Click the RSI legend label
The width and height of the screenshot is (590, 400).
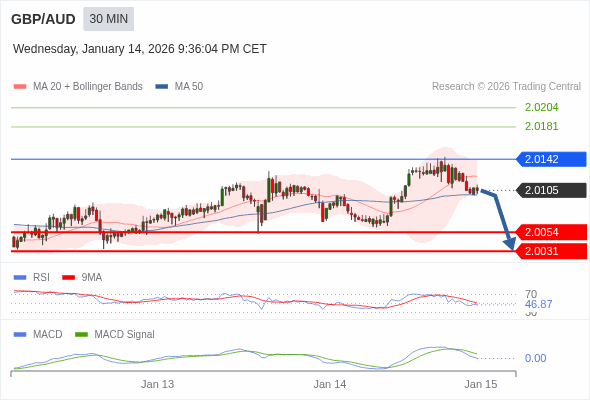41,278
